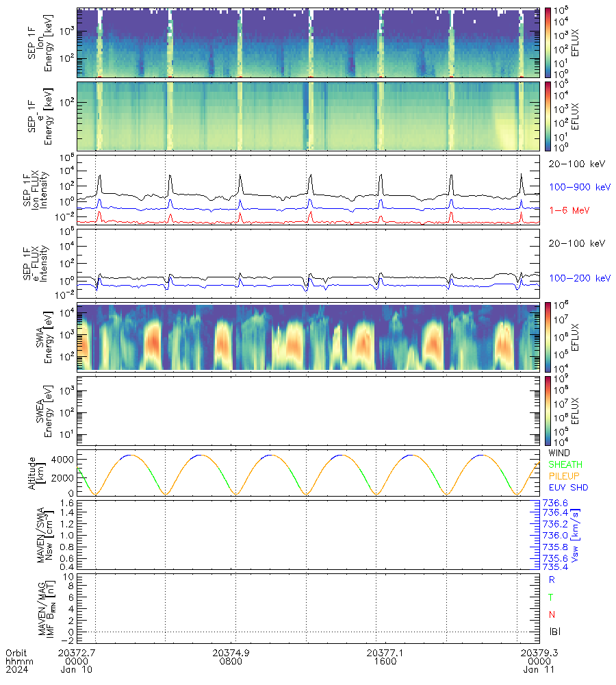Click the orange PILEUP legend label
Viewport: 616px width, 685px height.
click(564, 477)
